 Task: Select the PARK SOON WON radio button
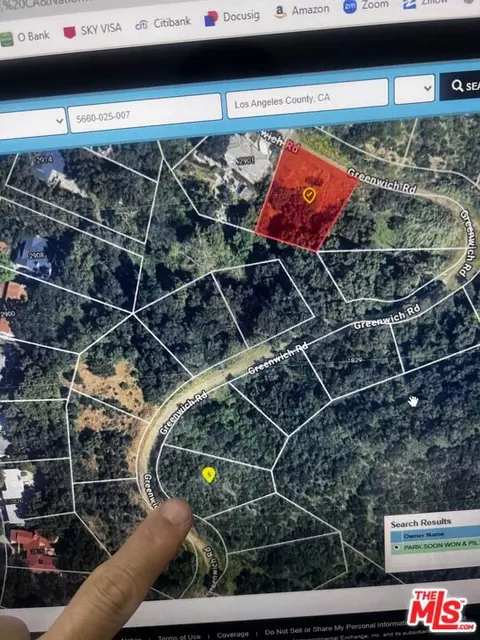click(x=396, y=548)
